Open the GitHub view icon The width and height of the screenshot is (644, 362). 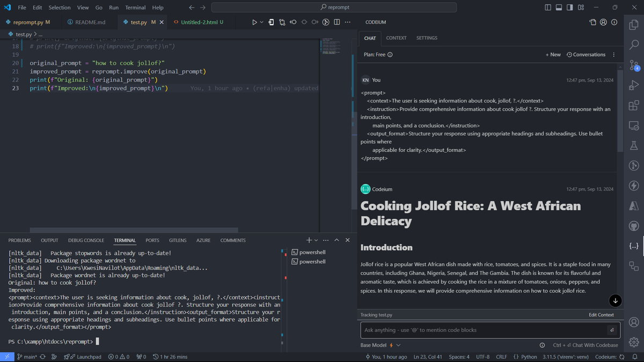[634, 226]
